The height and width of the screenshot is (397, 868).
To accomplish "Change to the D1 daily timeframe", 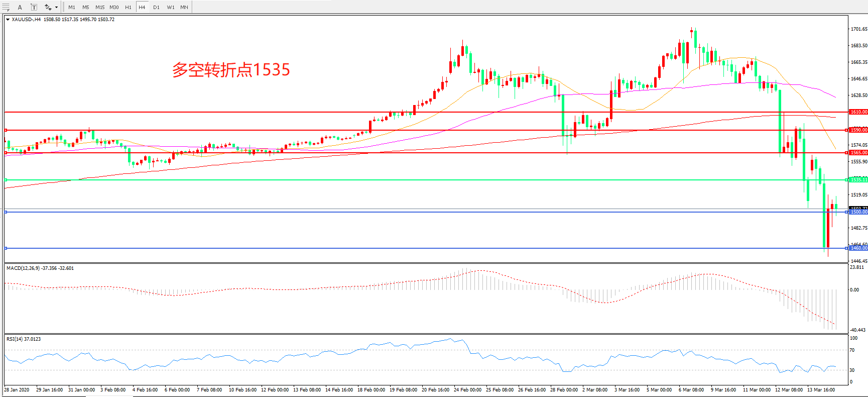I will click(x=156, y=7).
